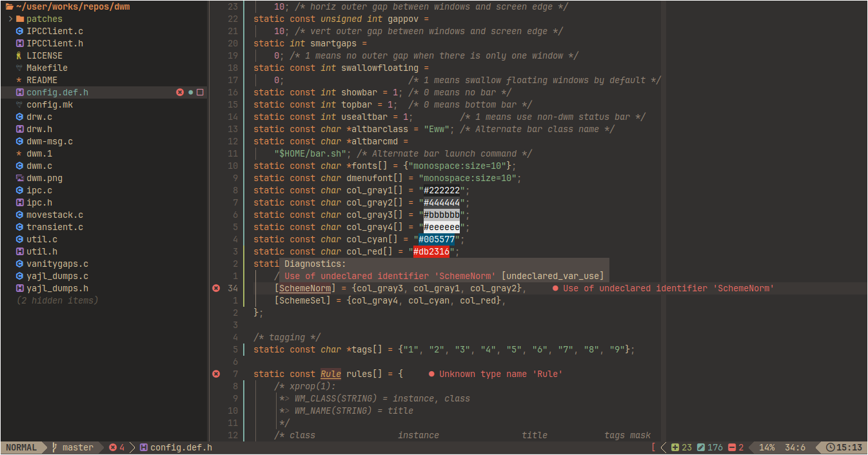Open movestack.c from the file tree
The width and height of the screenshot is (868, 455).
coord(55,215)
